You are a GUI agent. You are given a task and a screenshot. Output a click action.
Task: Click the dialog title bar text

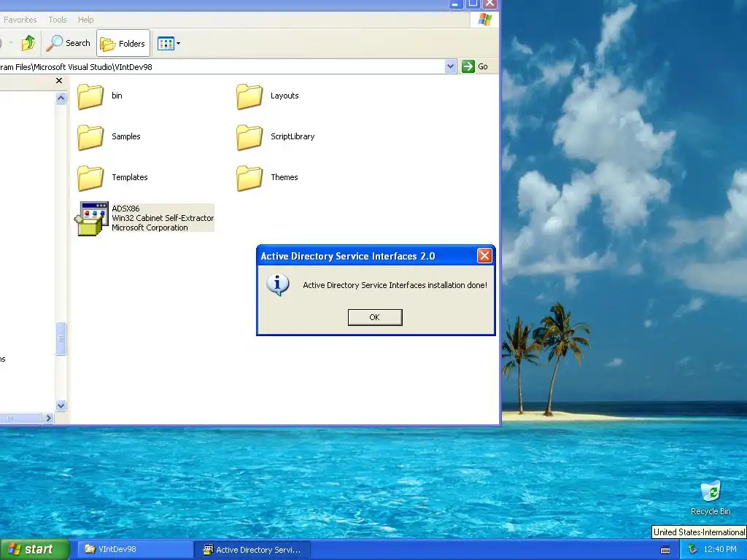coord(348,256)
